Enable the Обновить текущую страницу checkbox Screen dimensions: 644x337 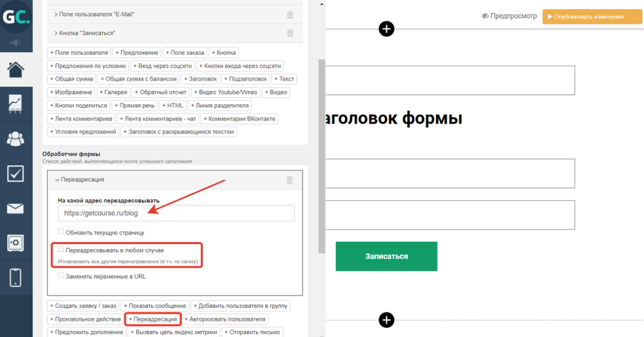tap(61, 232)
